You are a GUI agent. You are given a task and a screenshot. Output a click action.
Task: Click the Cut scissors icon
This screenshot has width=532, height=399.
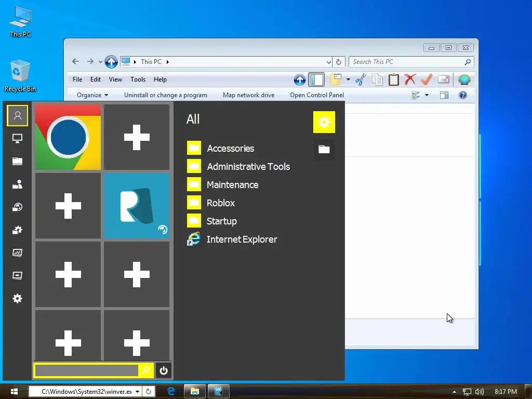(x=361, y=79)
